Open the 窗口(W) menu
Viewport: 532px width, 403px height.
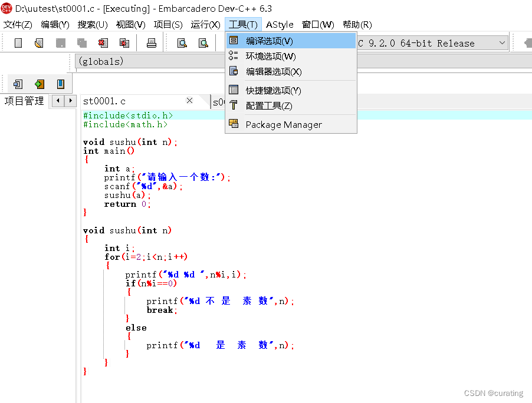(x=318, y=25)
